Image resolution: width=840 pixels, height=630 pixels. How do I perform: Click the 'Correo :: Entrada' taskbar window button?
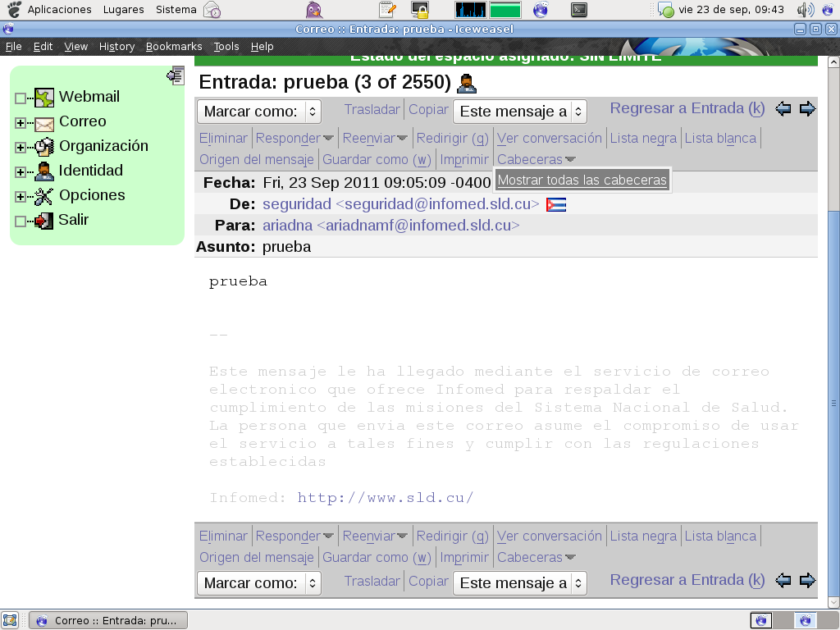[108, 620]
